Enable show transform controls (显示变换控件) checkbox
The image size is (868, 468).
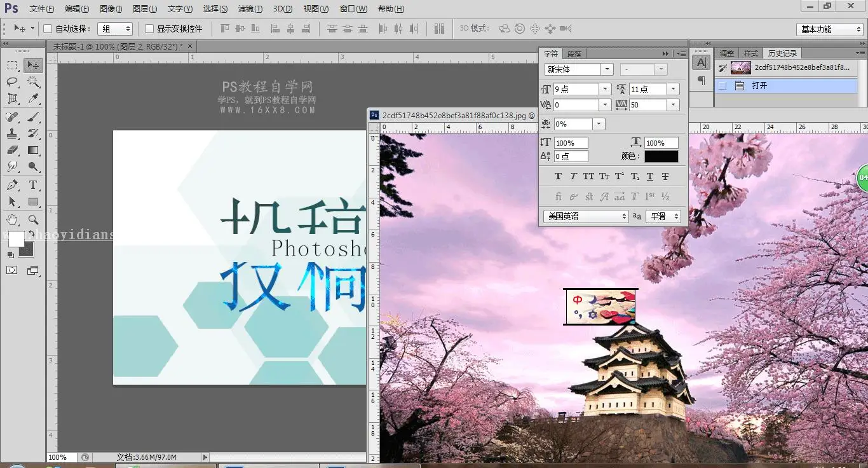pyautogui.click(x=149, y=29)
